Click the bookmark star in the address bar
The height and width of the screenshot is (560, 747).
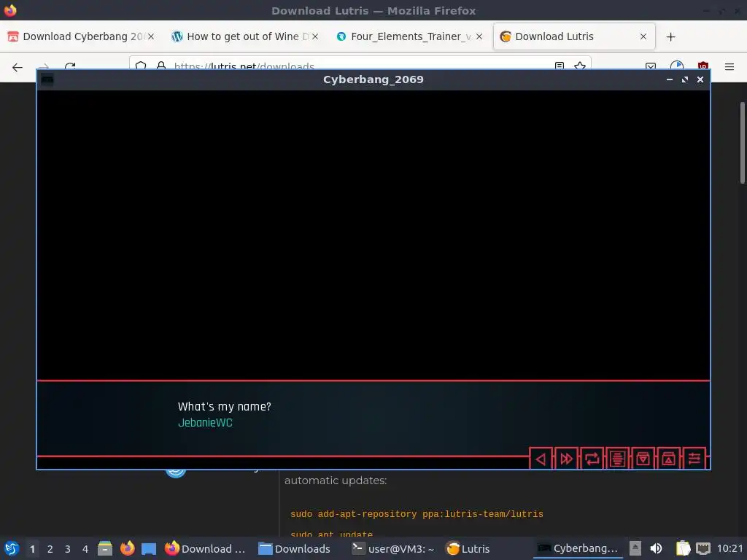click(x=580, y=66)
